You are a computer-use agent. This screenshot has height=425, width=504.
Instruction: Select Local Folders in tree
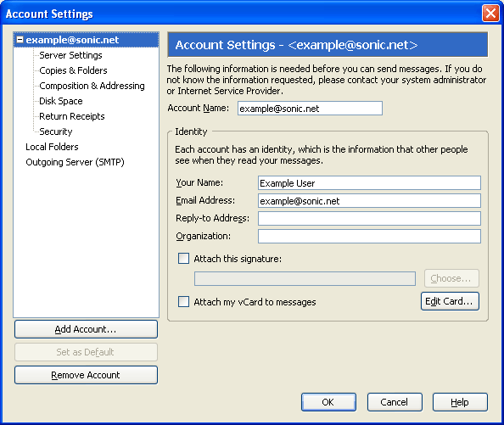(x=52, y=147)
